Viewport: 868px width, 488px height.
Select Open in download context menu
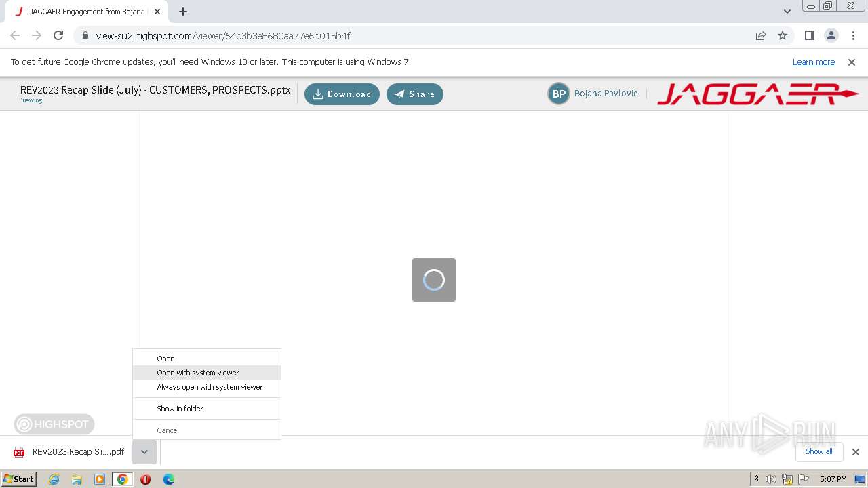click(207, 359)
